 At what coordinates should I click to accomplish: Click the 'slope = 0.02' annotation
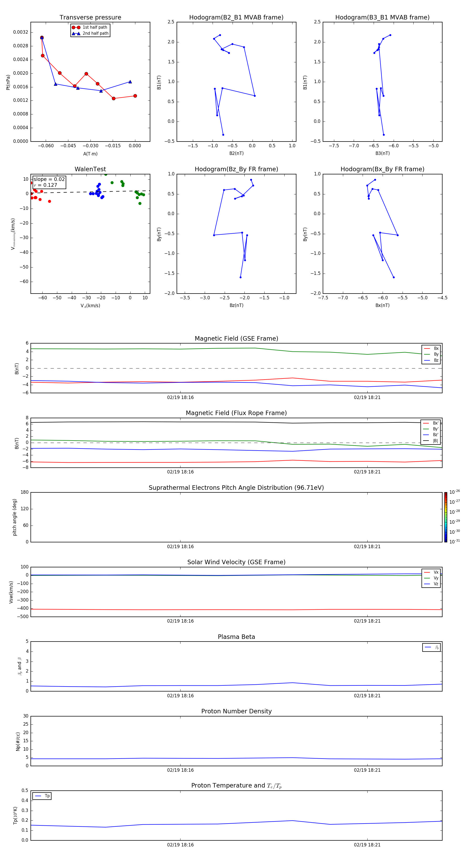pos(49,179)
